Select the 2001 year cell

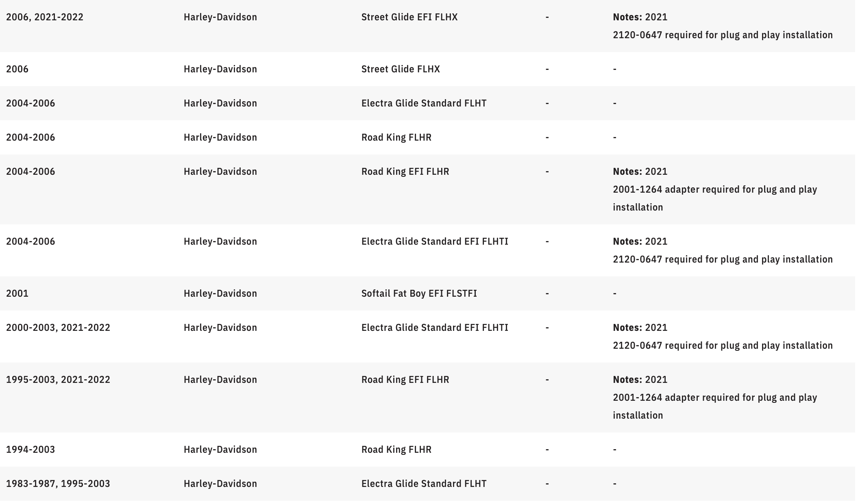[x=17, y=293]
